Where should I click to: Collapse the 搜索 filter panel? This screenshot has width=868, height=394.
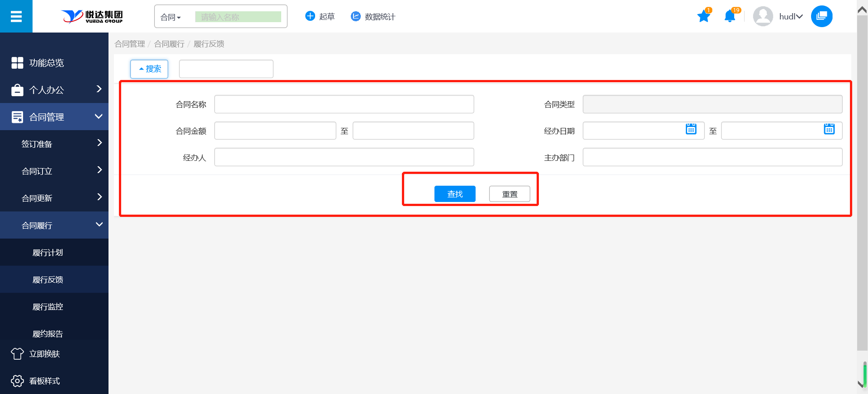pos(149,69)
